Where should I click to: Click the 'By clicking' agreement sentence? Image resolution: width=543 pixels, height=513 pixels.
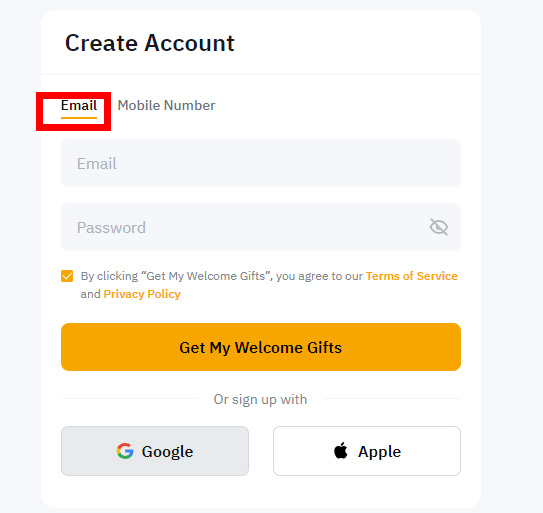[x=269, y=285]
